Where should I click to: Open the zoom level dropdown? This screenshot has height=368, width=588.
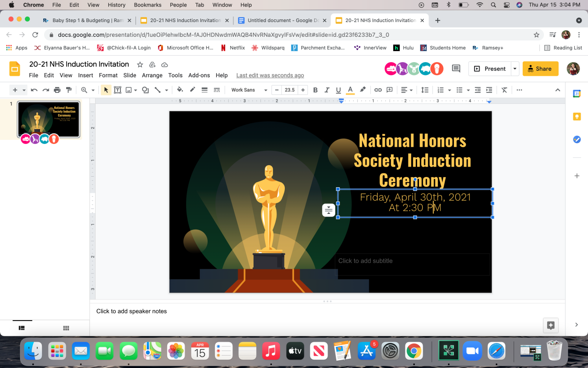(x=87, y=90)
